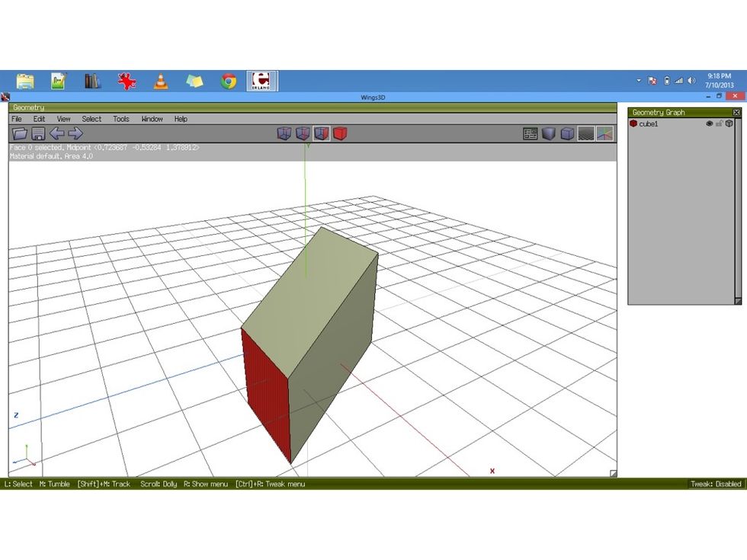This screenshot has width=747, height=560.
Task: Switch to edge selection mode cube
Action: pyautogui.click(x=303, y=134)
